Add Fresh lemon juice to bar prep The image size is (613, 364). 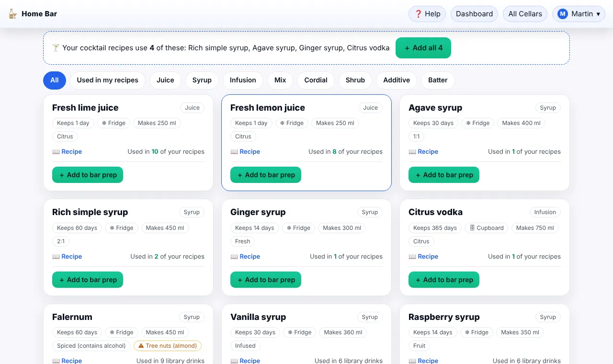[x=266, y=175]
